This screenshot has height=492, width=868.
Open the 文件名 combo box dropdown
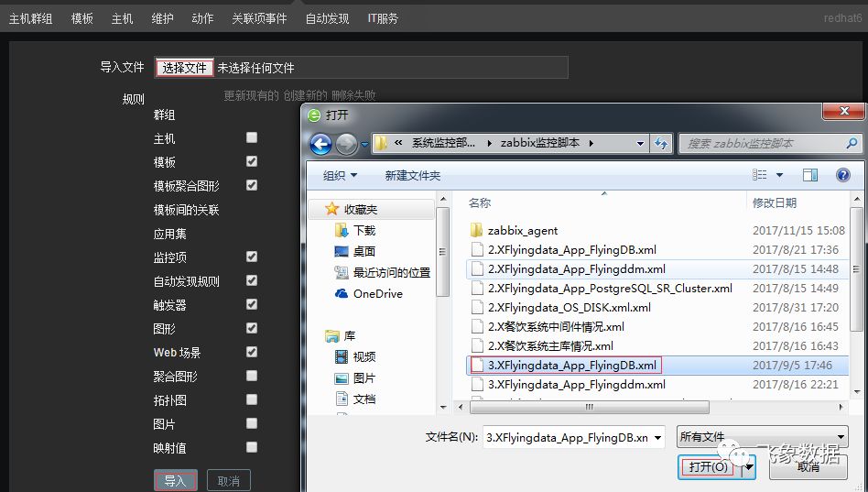tap(657, 438)
